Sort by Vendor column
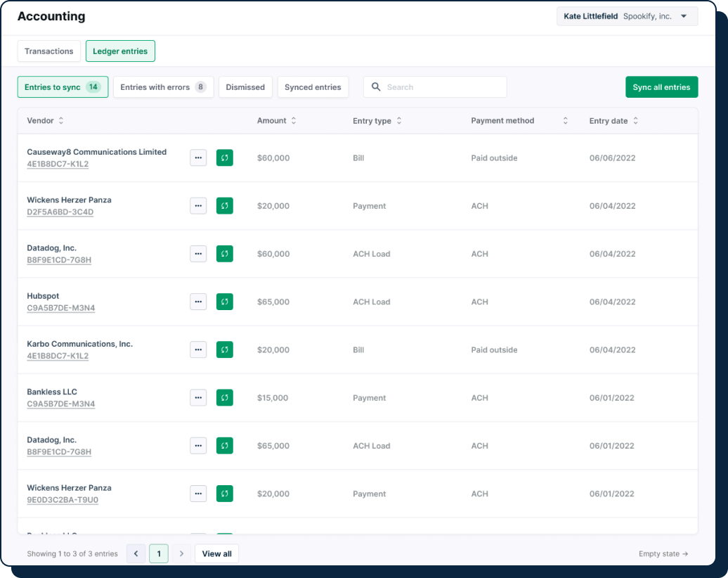The width and height of the screenshot is (728, 578). pos(61,121)
